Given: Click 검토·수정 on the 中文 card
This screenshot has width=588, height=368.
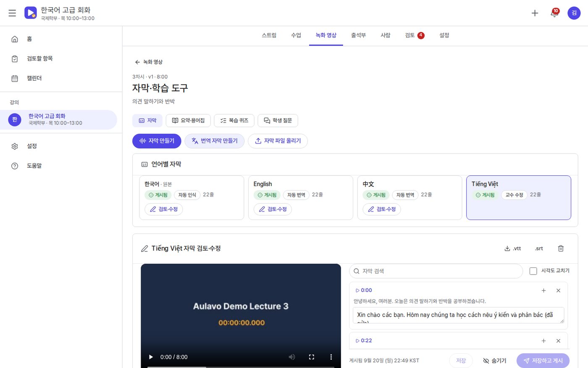Looking at the screenshot, I should coord(382,209).
